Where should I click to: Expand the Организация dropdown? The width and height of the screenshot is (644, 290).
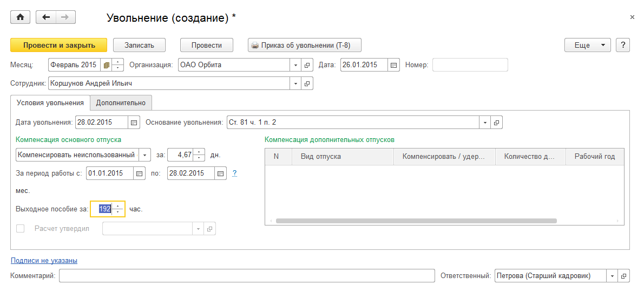click(296, 65)
